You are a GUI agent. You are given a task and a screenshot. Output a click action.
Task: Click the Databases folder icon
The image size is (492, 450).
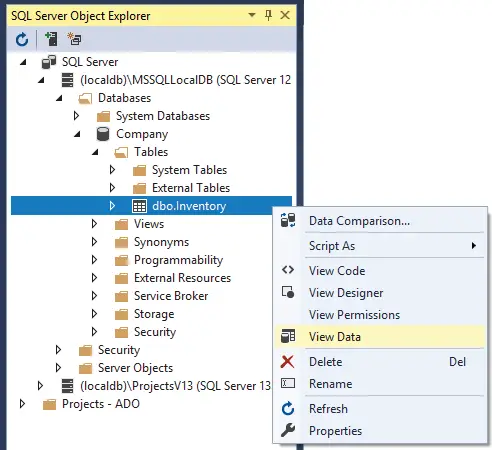(x=85, y=98)
